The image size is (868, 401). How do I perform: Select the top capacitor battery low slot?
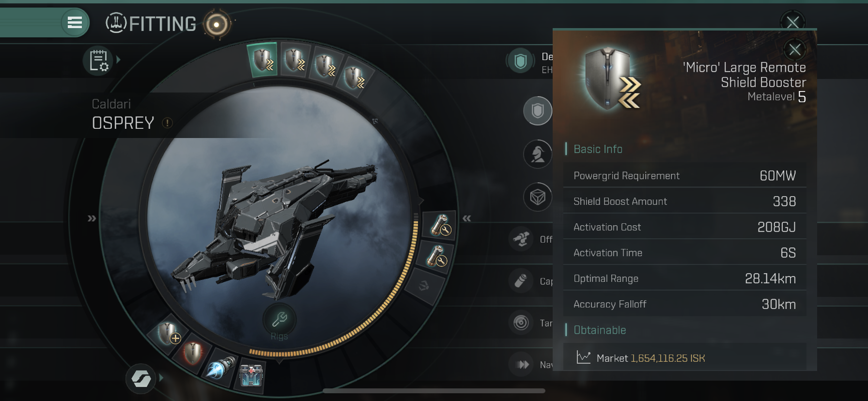(x=440, y=225)
